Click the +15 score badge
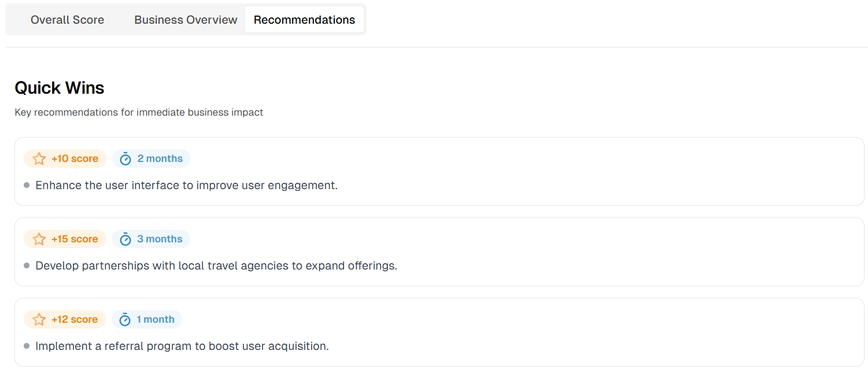Image resolution: width=868 pixels, height=369 pixels. (x=65, y=239)
